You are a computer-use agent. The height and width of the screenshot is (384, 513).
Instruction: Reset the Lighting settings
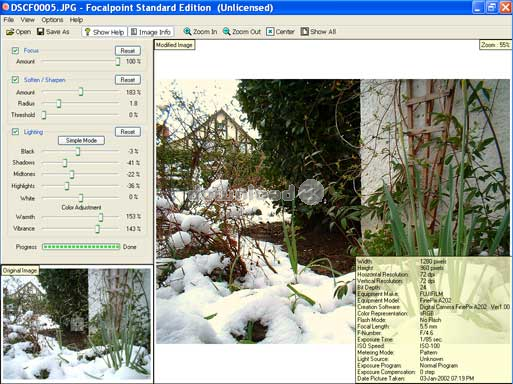[128, 132]
